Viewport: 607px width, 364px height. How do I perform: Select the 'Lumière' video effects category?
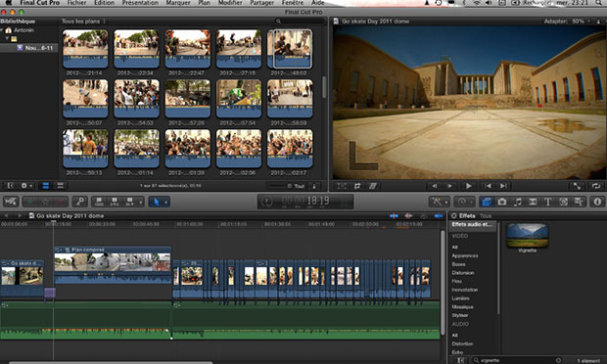(x=460, y=298)
